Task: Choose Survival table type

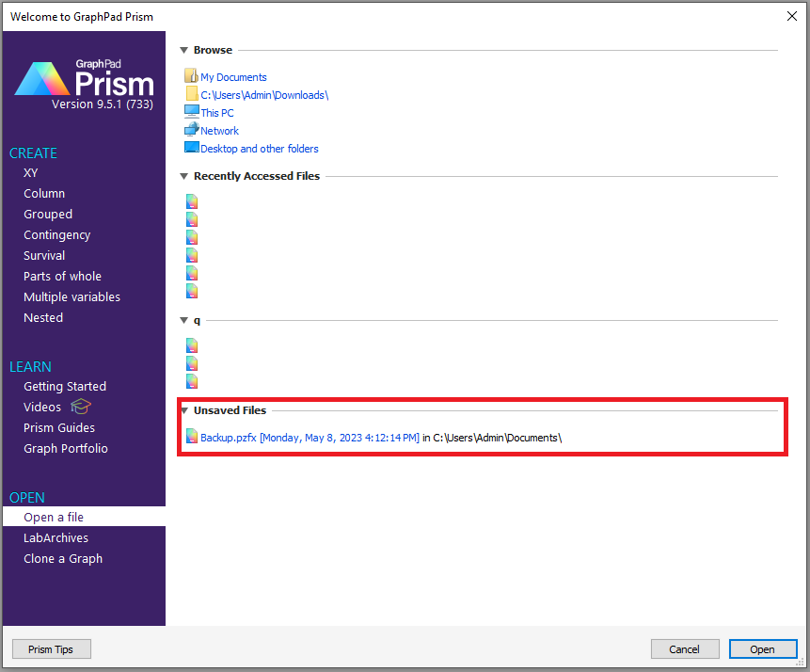Action: [44, 256]
